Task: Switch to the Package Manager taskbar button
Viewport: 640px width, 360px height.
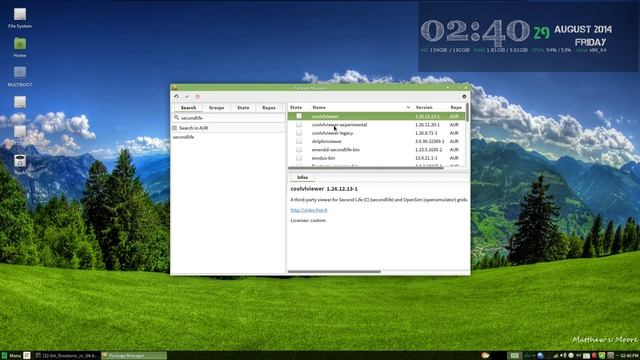Action: coord(134,356)
